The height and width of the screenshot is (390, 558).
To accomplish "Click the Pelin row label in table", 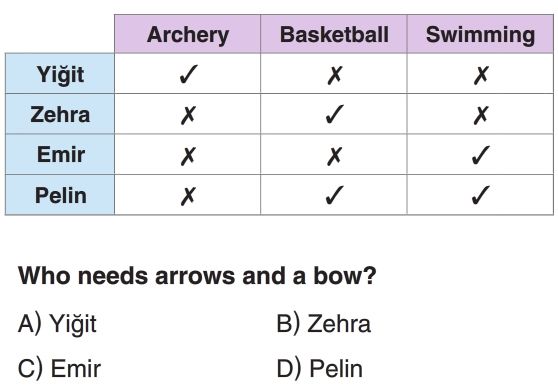I will click(60, 195).
